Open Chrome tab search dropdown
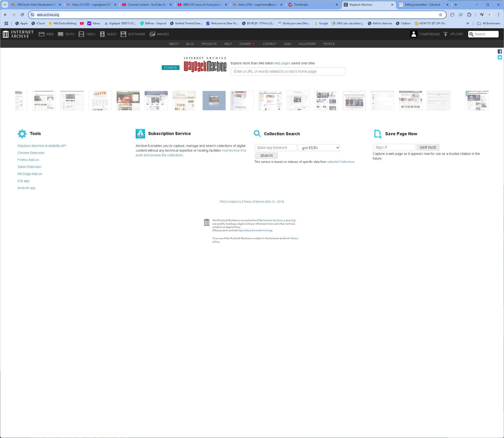 click(5, 5)
